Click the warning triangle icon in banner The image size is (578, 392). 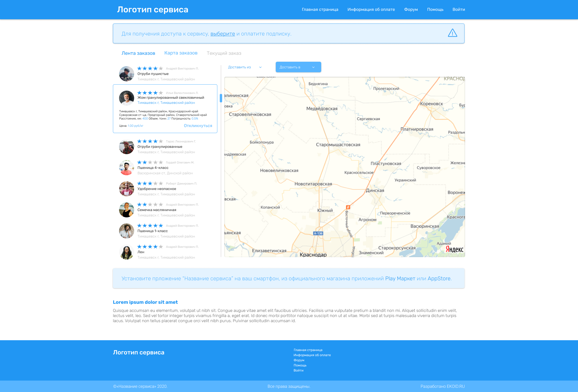(x=452, y=33)
